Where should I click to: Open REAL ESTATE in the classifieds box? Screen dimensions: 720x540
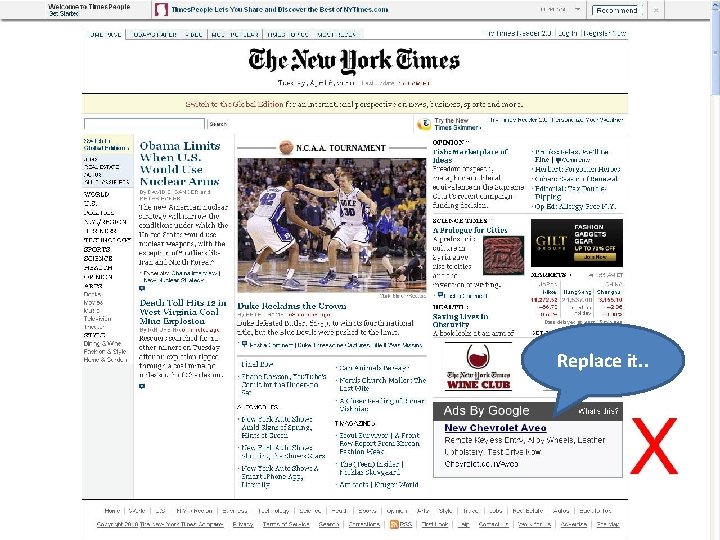(101, 167)
